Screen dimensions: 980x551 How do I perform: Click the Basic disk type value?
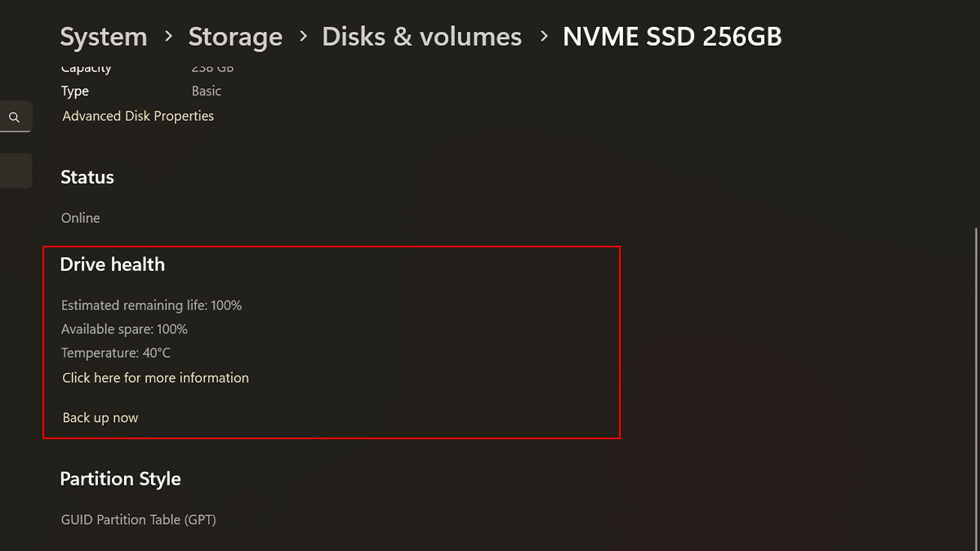(x=207, y=91)
